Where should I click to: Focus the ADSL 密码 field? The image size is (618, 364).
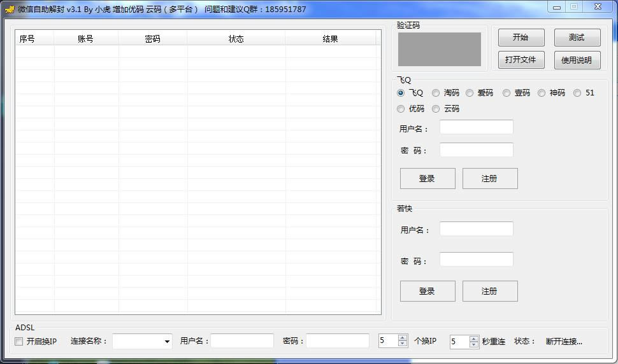pos(338,341)
